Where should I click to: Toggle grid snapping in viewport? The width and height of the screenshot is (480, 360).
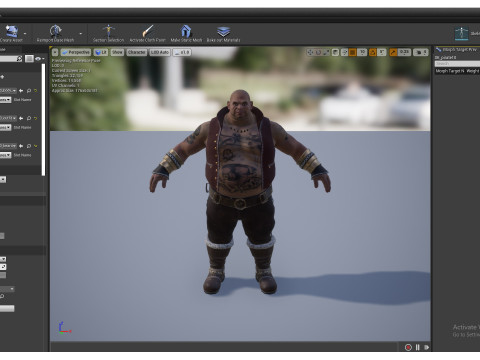click(x=352, y=52)
